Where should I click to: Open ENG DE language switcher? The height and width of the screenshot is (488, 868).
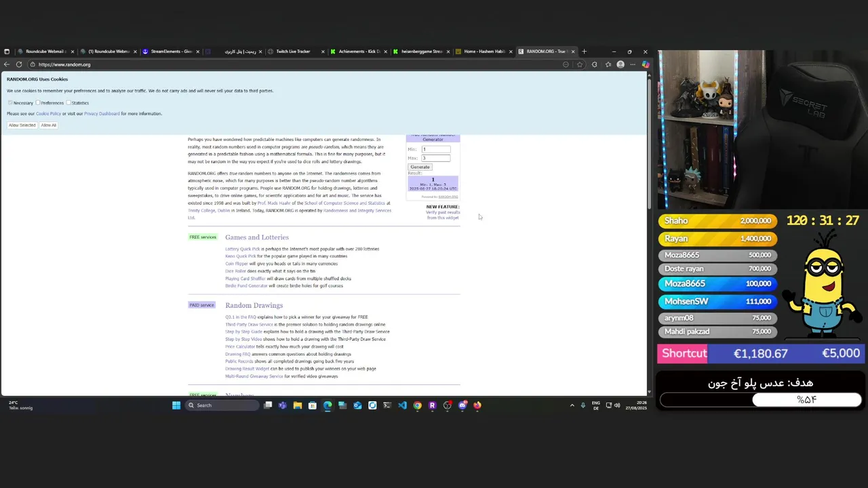(x=596, y=405)
